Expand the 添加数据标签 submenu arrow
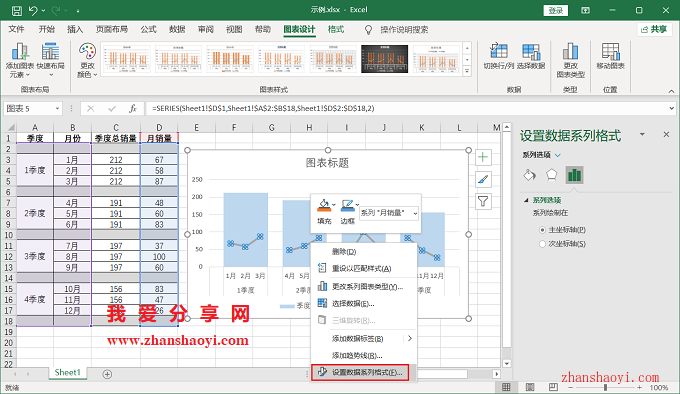Image resolution: width=680 pixels, height=394 pixels. point(409,338)
